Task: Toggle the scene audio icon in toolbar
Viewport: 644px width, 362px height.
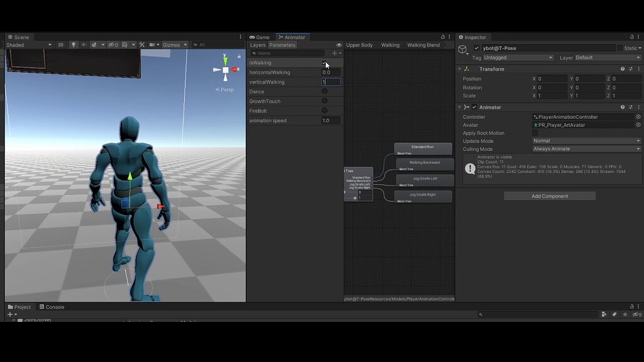Action: 84,45
